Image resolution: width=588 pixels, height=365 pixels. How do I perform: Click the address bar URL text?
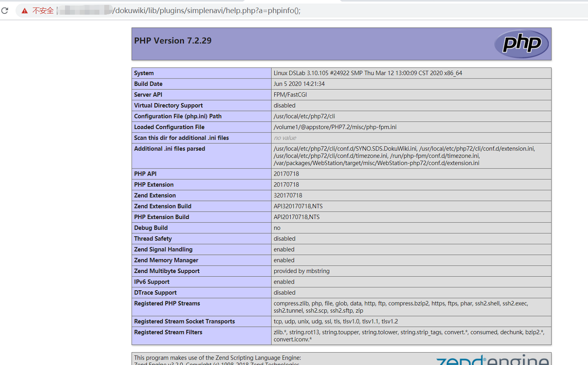[x=206, y=11]
